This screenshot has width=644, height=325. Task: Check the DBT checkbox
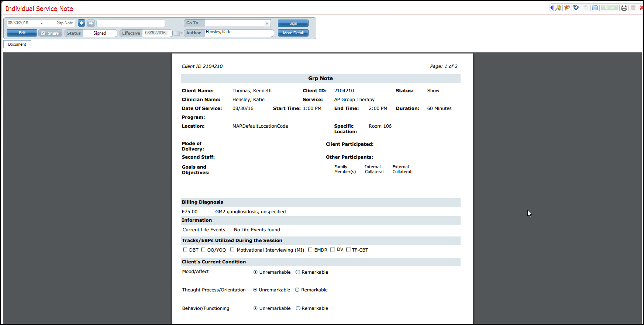[x=185, y=250]
